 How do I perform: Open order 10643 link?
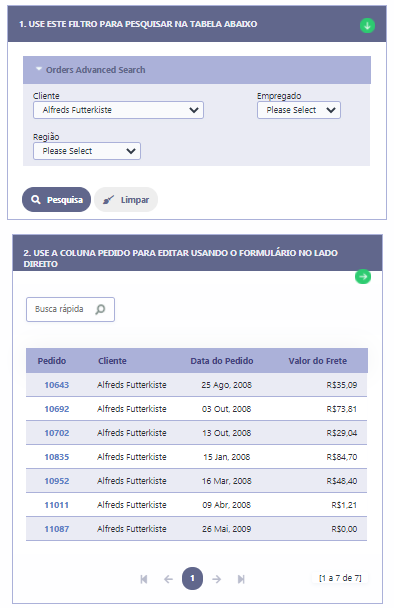[x=57, y=385]
